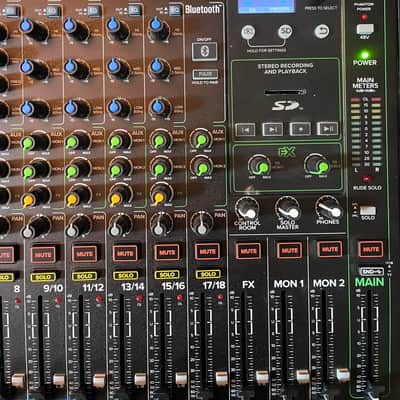
Task: Touch the yellow FX send knob on channel 13/14
Action: [120, 195]
